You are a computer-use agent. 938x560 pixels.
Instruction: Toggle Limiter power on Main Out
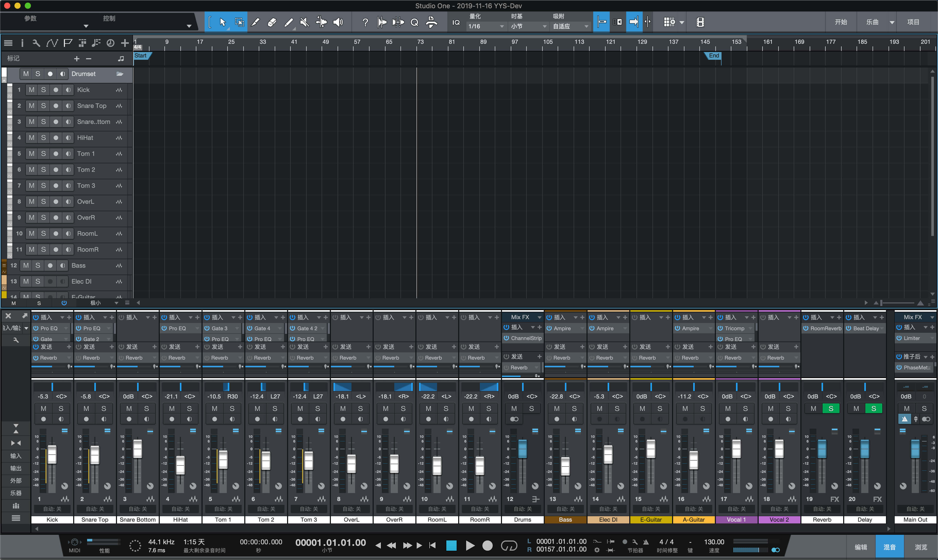899,338
